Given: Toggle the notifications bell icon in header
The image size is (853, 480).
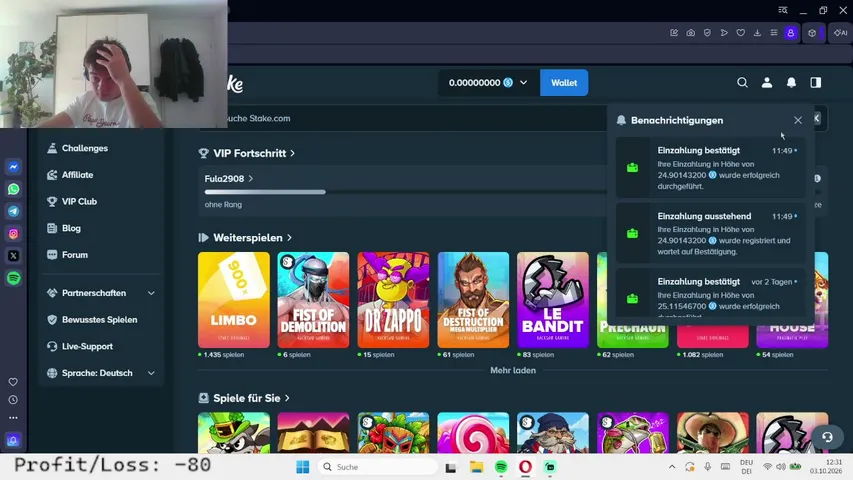Looking at the screenshot, I should click(x=791, y=83).
